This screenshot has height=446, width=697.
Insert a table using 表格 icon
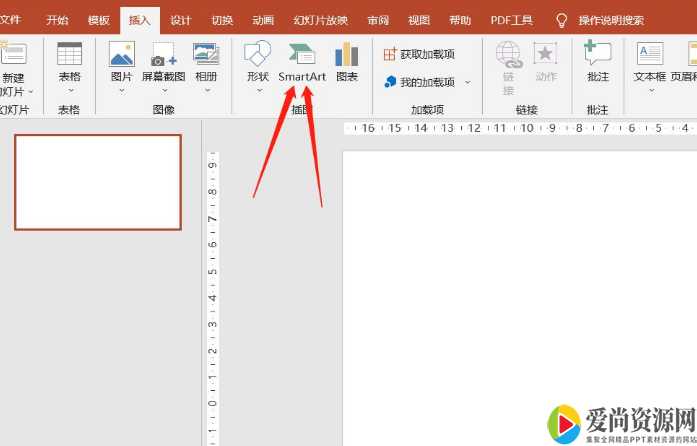point(69,61)
